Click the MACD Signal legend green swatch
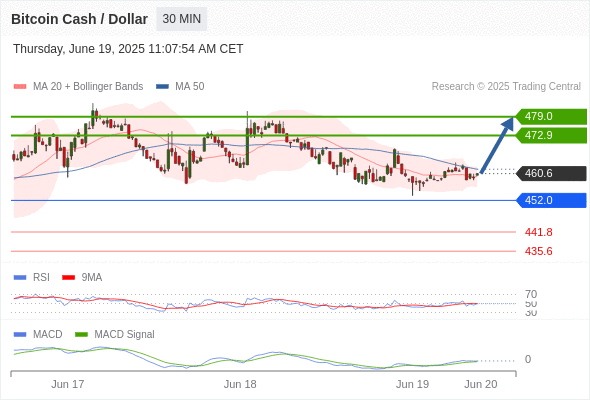The image size is (590, 400). tap(81, 335)
